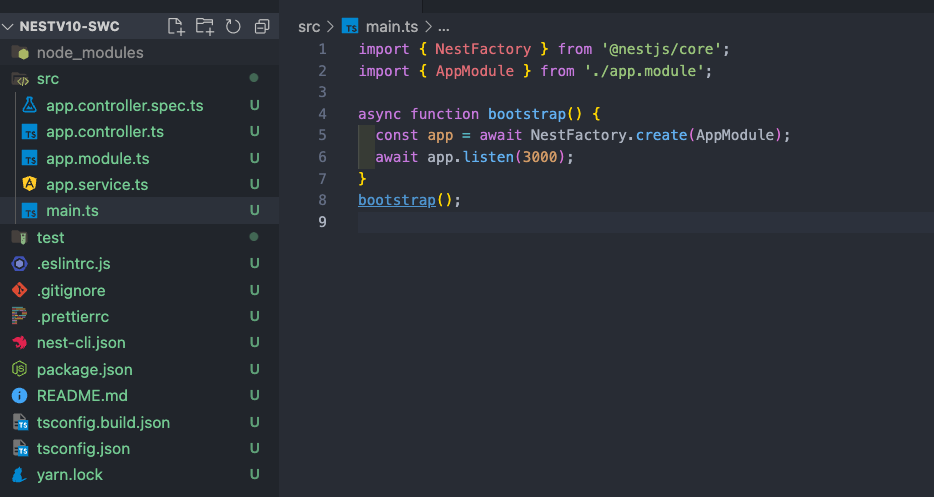Open the .eslintrc.js file
The width and height of the screenshot is (934, 497).
139,263
